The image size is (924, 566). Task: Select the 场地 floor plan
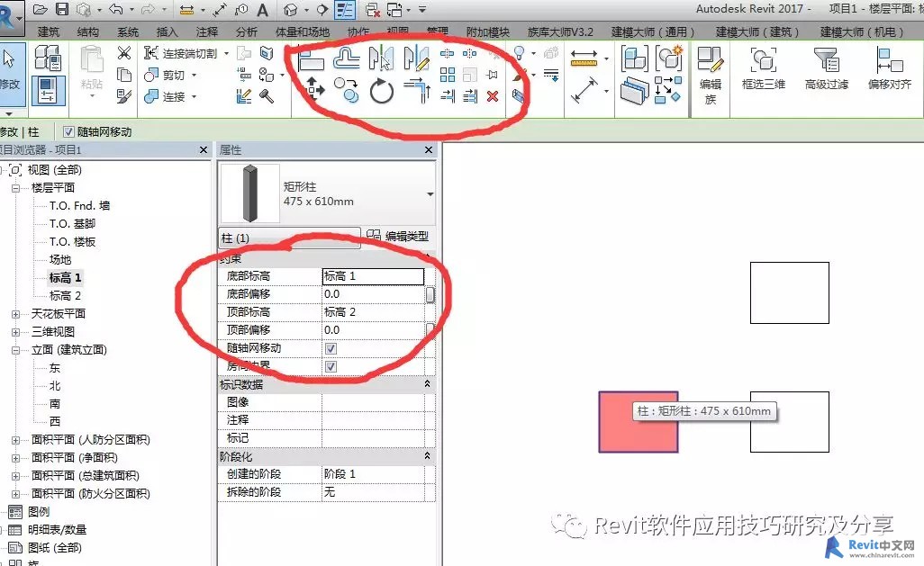(60, 260)
